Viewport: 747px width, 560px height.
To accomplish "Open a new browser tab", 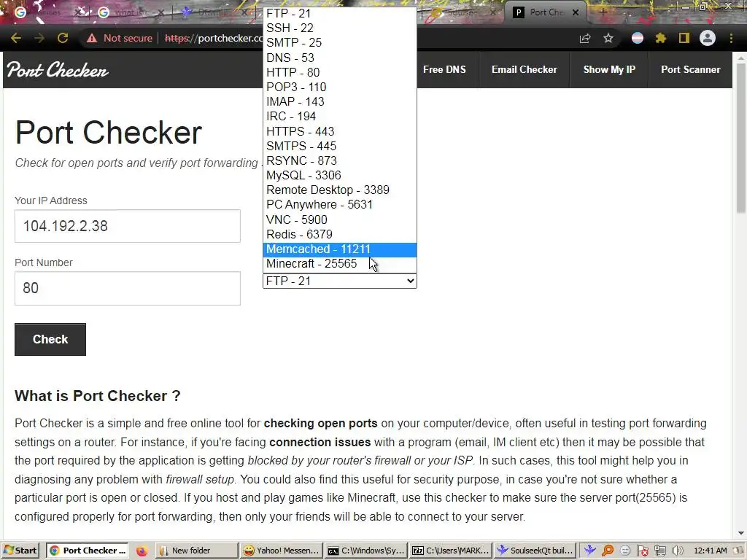I will 603,12.
